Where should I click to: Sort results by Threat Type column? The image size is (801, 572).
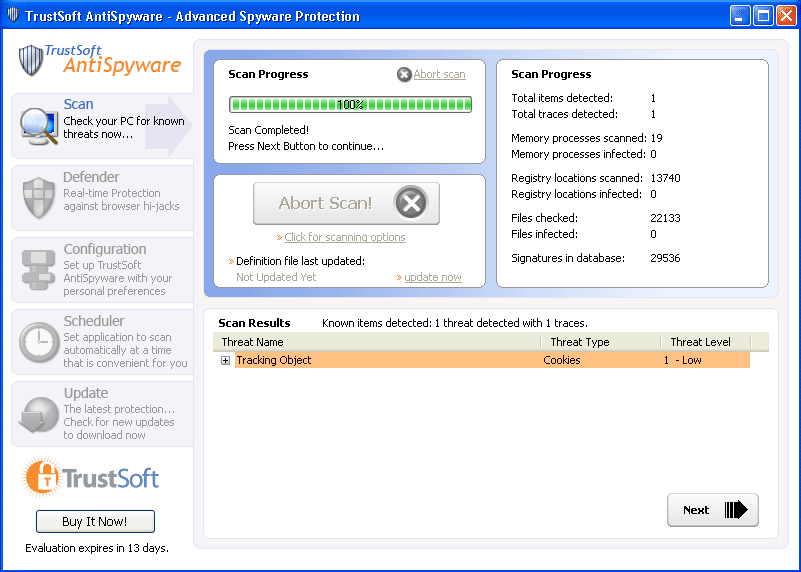click(x=600, y=342)
